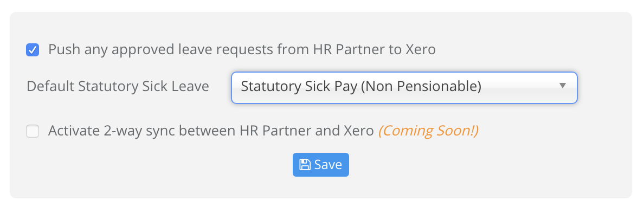644x207 pixels.
Task: Save the Xero integration settings
Action: [321, 165]
